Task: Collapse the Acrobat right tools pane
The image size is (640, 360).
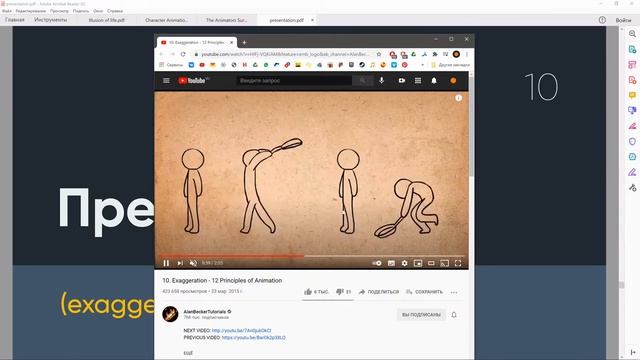Action: pos(633,352)
